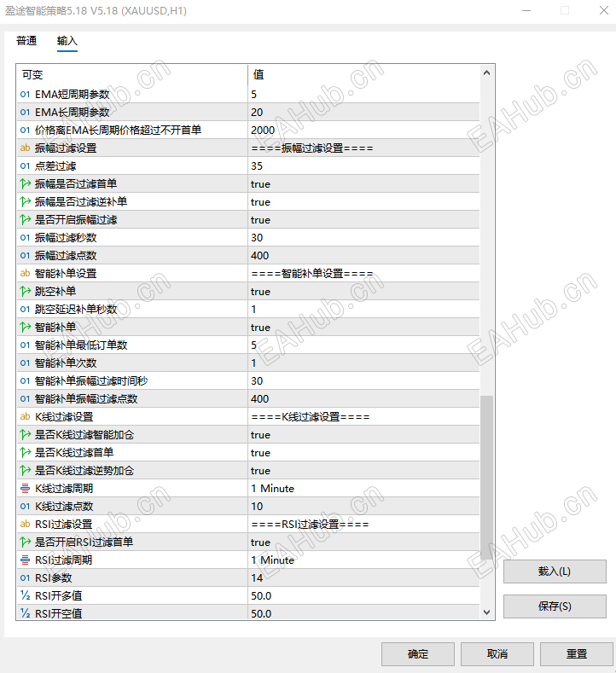This screenshot has width=616, height=673.
Task: Switch to the 输入 tab
Action: coord(67,41)
